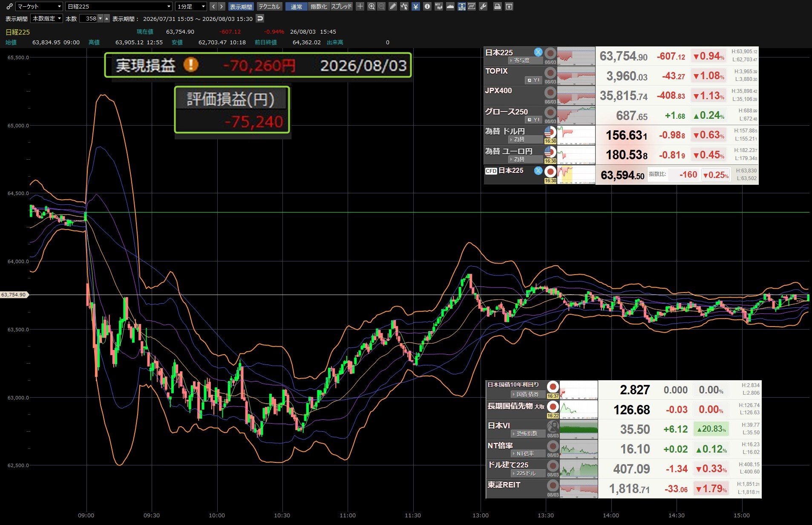
Task: Click the 実現損益 warning exclamation icon
Action: point(191,65)
